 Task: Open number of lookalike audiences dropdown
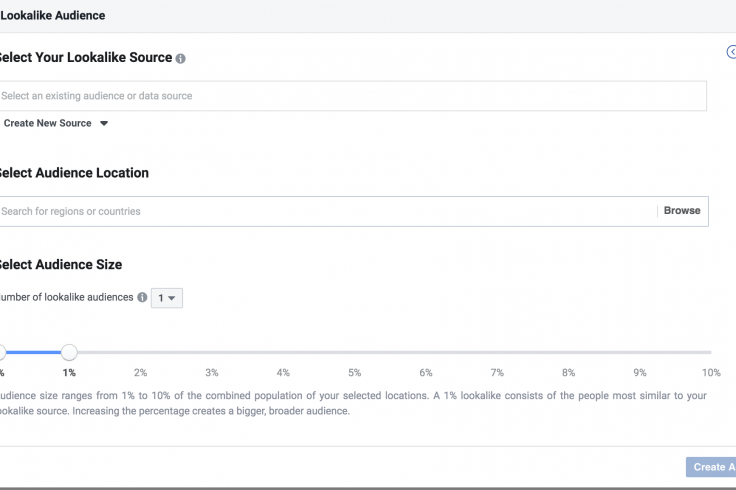pyautogui.click(x=167, y=298)
